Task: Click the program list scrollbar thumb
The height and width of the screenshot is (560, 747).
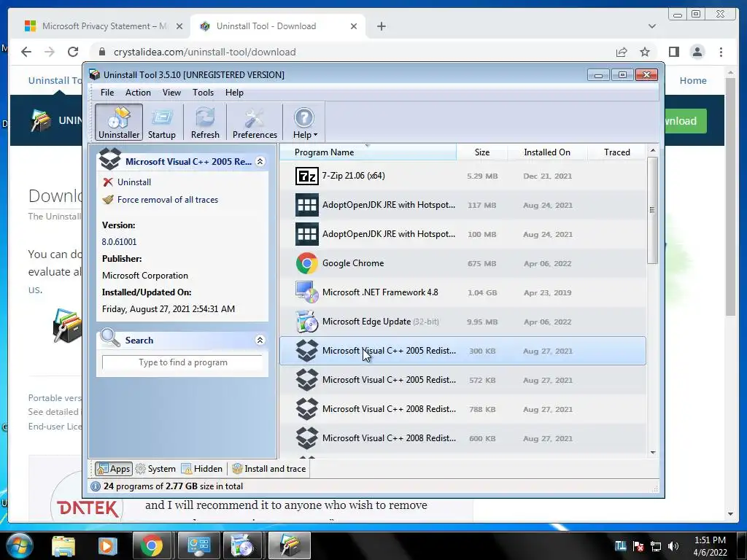Action: (x=653, y=209)
